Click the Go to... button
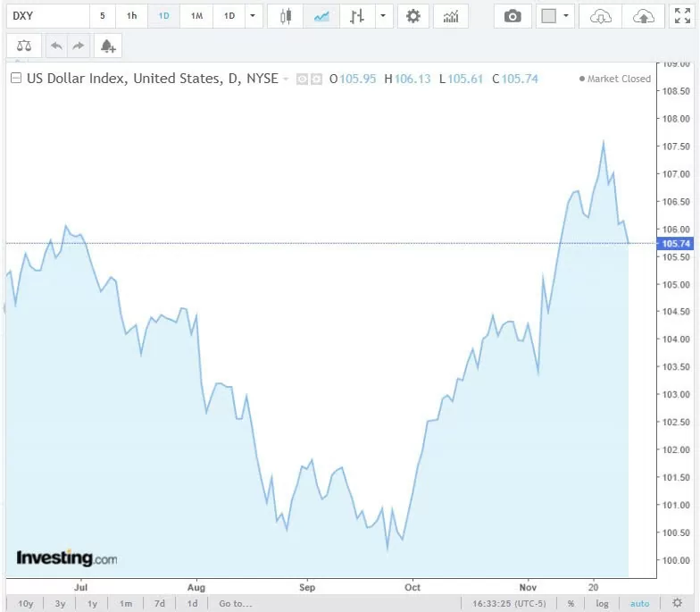Viewport: 700px width, 612px height. click(236, 604)
